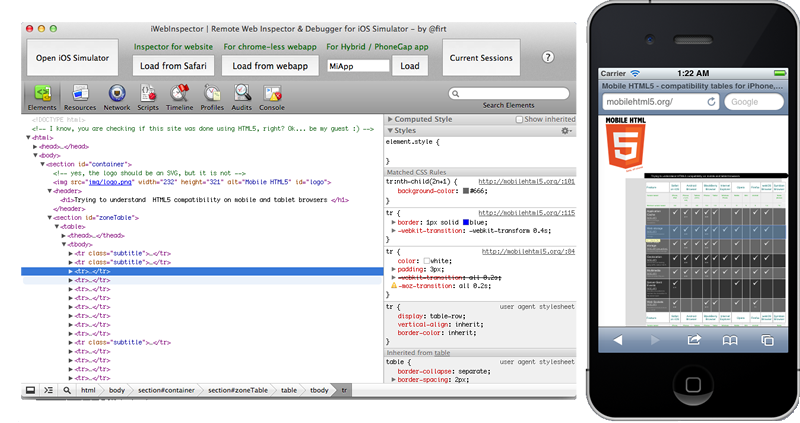The width and height of the screenshot is (800, 423).
Task: Enable the Show inherited checkbox
Action: point(519,119)
